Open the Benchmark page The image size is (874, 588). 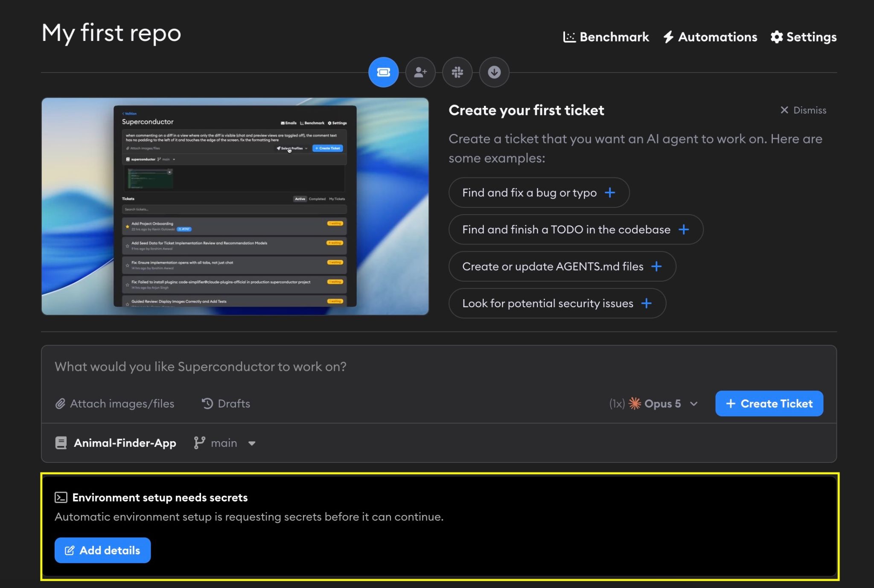[x=606, y=37]
